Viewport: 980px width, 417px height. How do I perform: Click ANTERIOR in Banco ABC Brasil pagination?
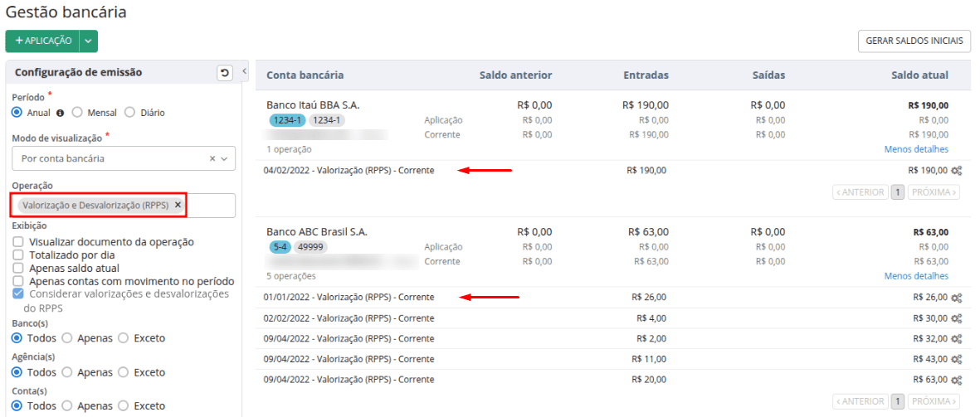pyautogui.click(x=860, y=400)
